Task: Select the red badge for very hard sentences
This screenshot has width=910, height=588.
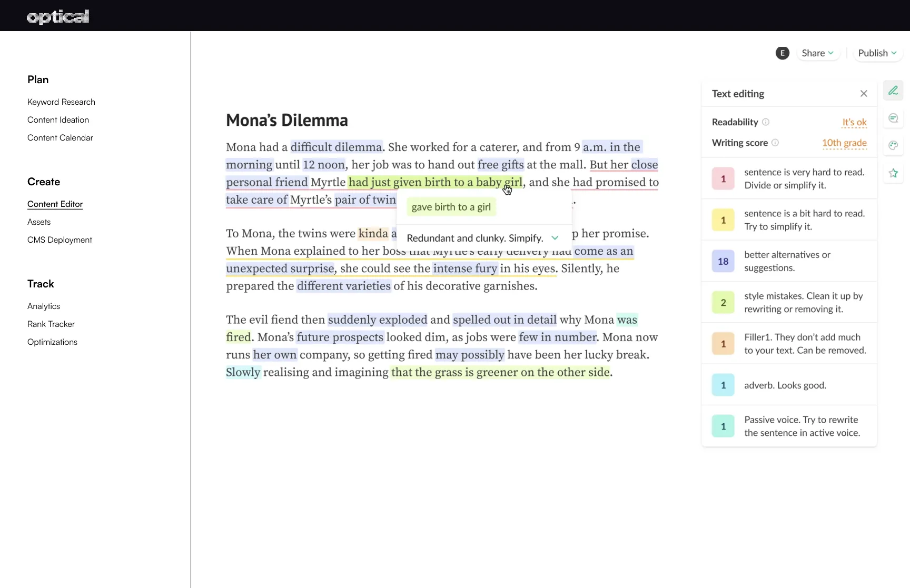Action: 723,178
